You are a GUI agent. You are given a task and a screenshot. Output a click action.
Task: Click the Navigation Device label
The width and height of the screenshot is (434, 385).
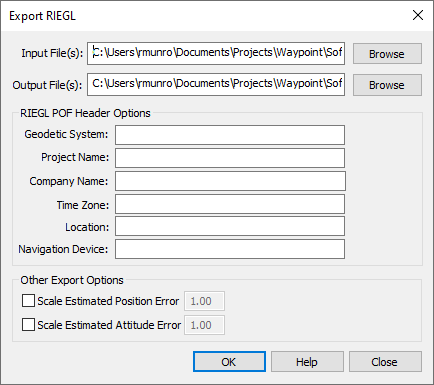pos(63,249)
